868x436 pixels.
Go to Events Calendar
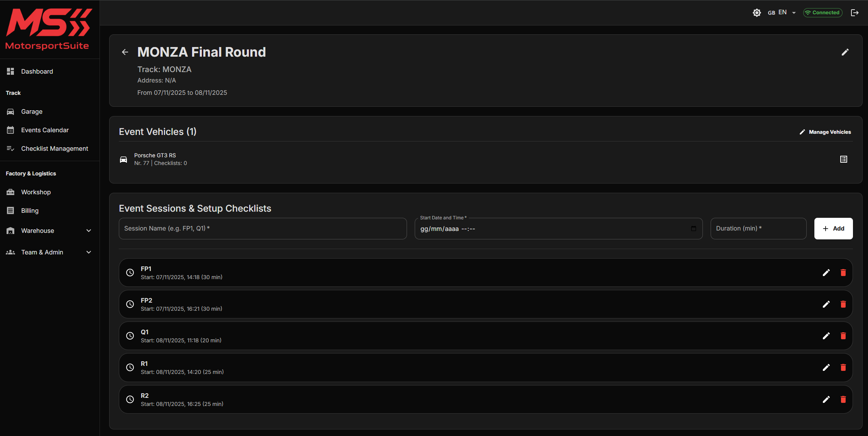tap(45, 130)
